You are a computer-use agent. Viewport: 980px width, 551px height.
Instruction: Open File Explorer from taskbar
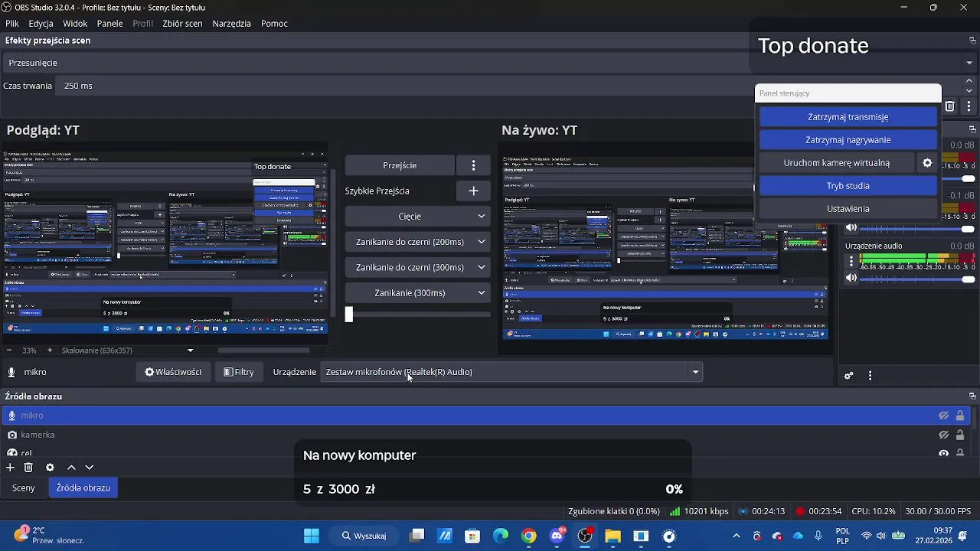(612, 536)
